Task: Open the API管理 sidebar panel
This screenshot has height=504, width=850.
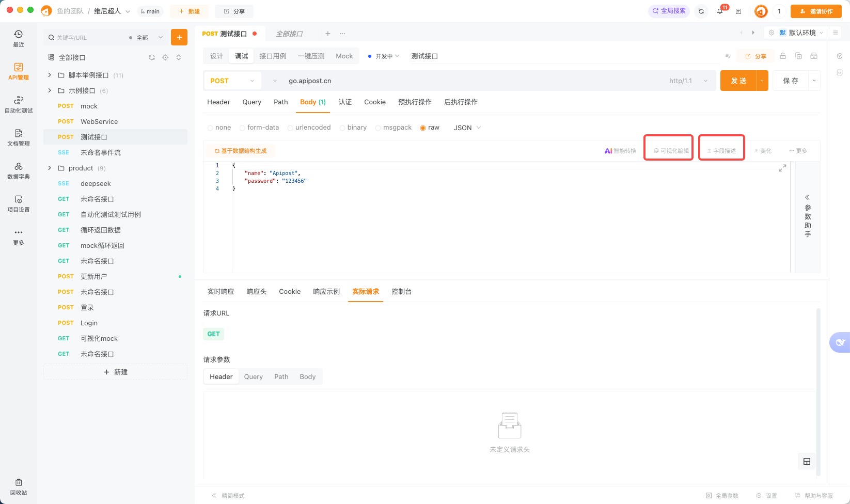Action: (18, 72)
